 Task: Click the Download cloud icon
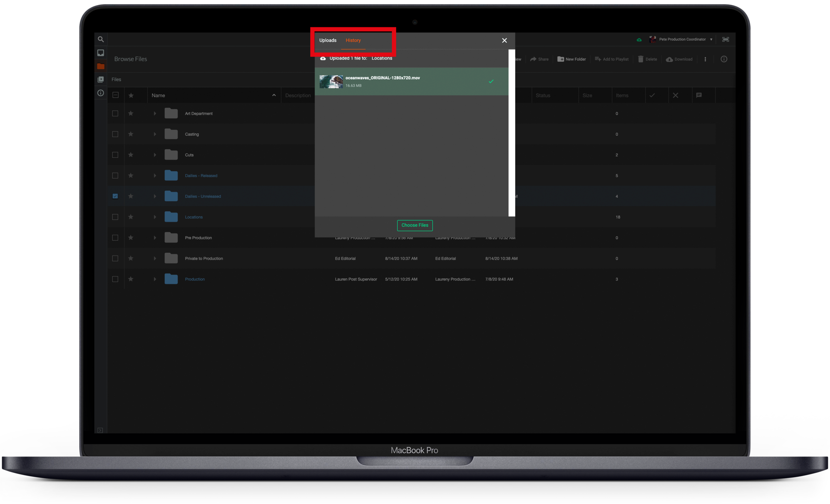pos(669,59)
